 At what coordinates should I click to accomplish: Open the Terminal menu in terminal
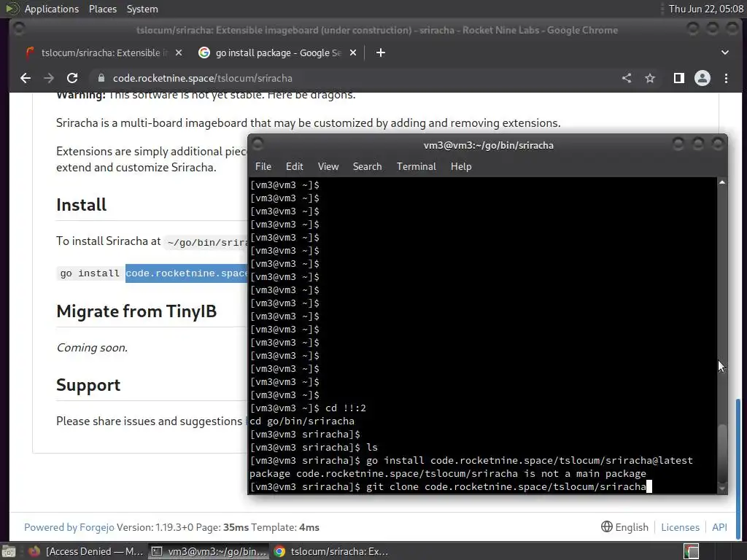tap(416, 166)
